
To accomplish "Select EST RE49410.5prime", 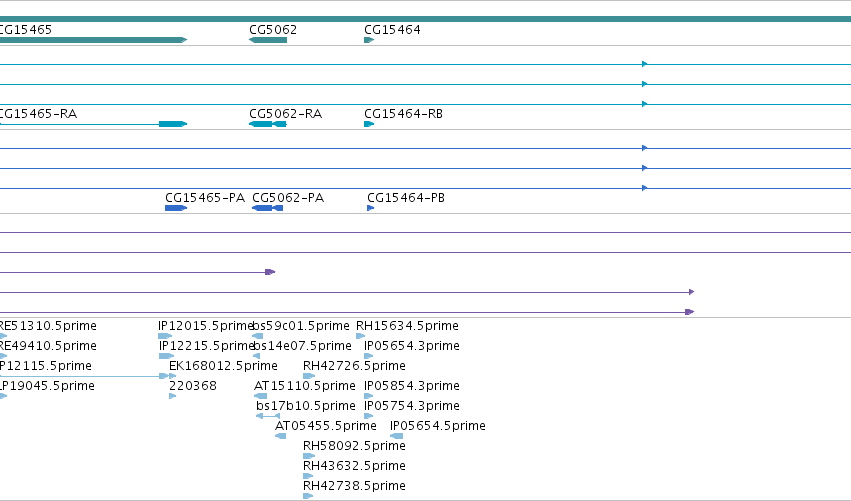I will click(x=48, y=346).
